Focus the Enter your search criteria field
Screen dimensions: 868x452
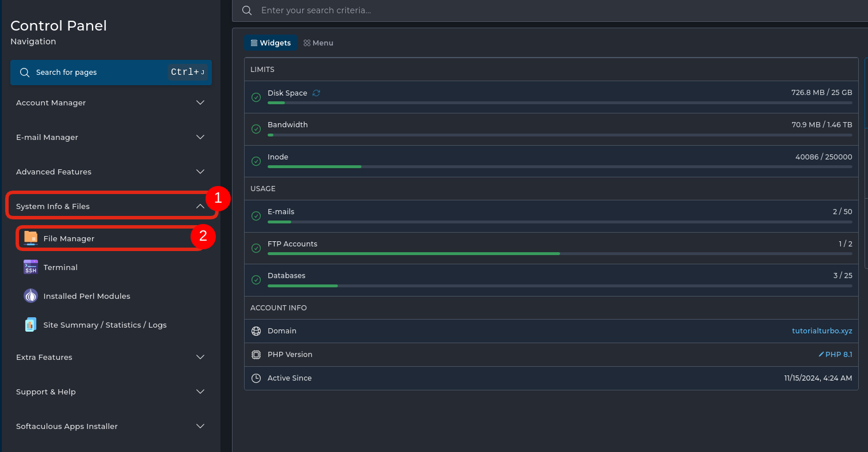pos(518,10)
